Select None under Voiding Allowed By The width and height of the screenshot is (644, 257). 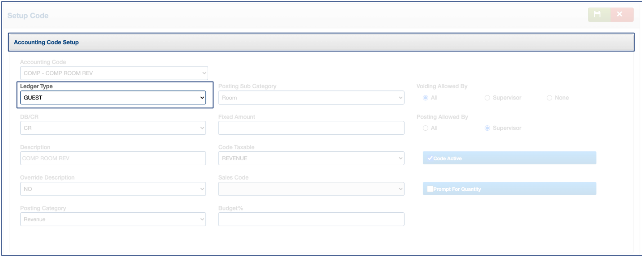pos(549,98)
